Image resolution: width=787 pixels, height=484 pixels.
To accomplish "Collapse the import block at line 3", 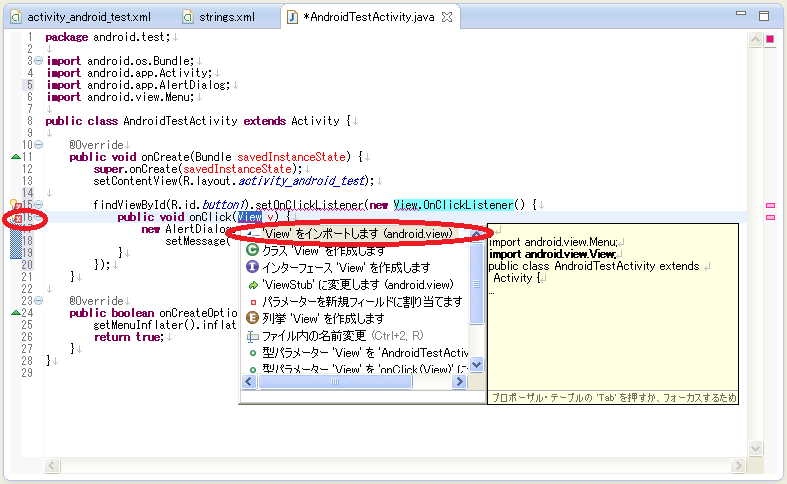I will pyautogui.click(x=38, y=61).
